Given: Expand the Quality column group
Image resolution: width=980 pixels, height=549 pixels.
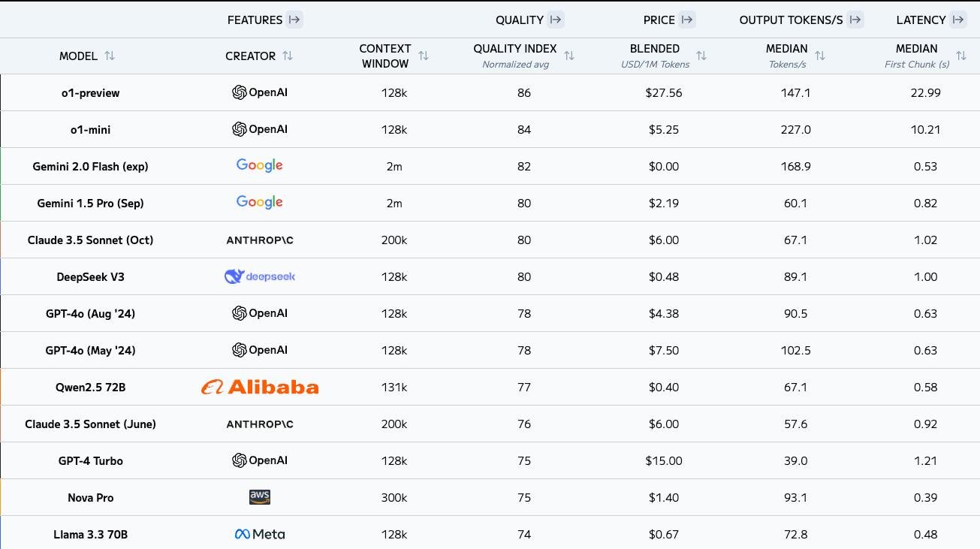Looking at the screenshot, I should pos(556,20).
